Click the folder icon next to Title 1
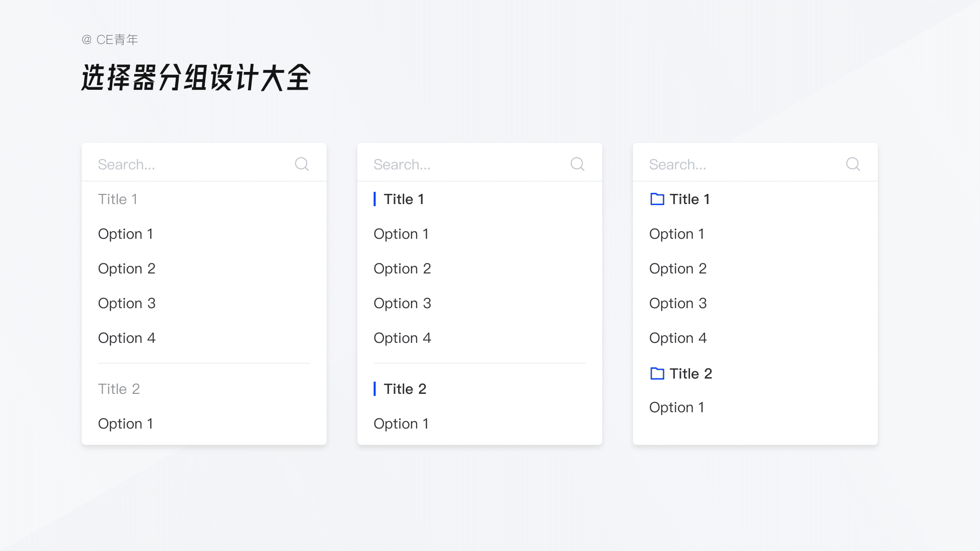Image resolution: width=980 pixels, height=551 pixels. [656, 199]
